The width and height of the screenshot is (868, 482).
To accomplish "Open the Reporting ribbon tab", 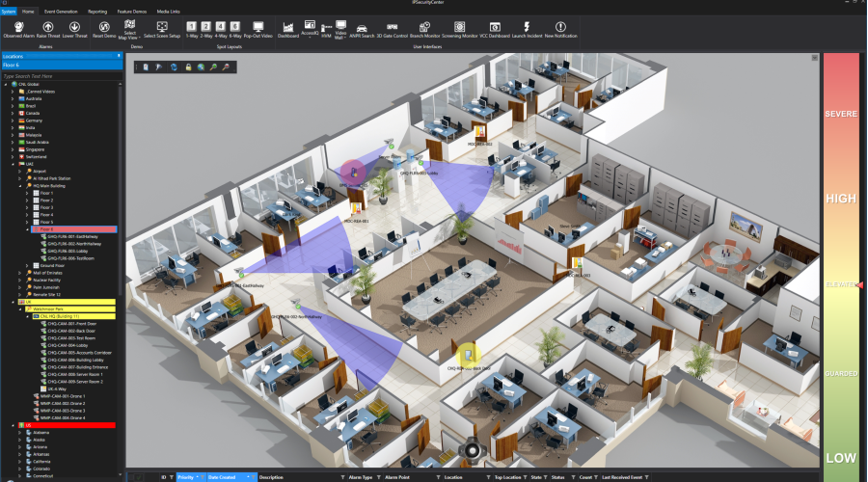I will [x=97, y=11].
